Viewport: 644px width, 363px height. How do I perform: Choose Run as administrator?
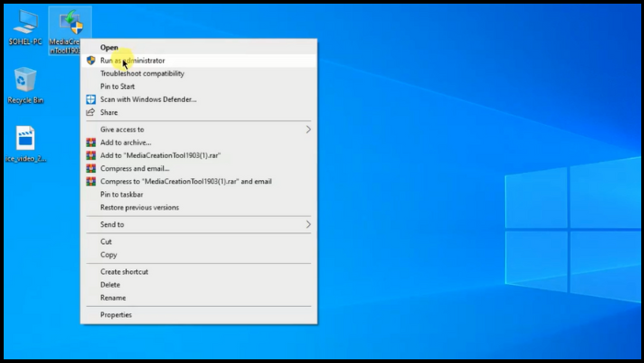[x=199, y=61]
